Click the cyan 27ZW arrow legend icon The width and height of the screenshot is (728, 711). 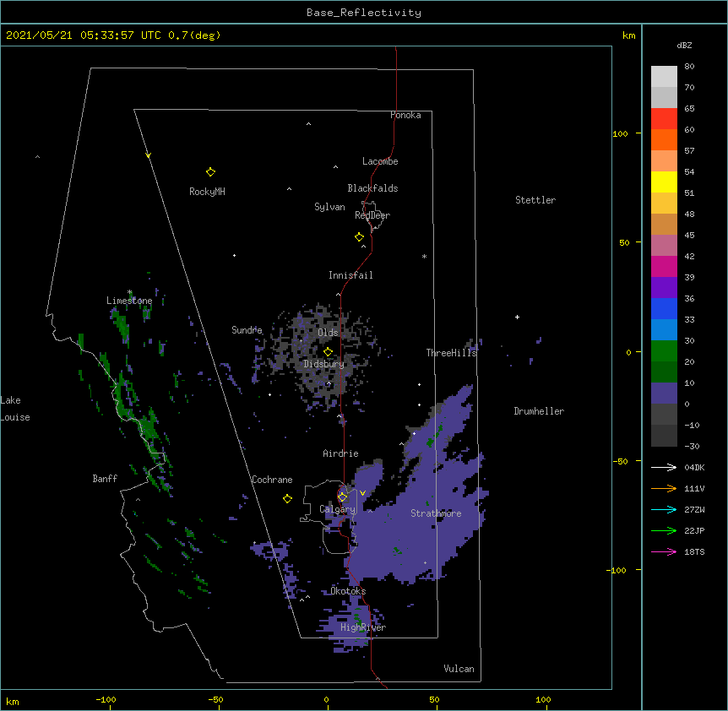click(x=664, y=509)
